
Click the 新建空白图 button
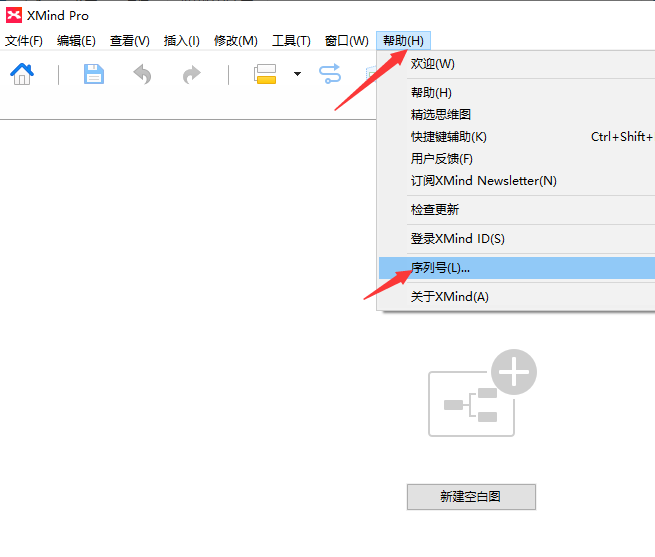(x=471, y=497)
